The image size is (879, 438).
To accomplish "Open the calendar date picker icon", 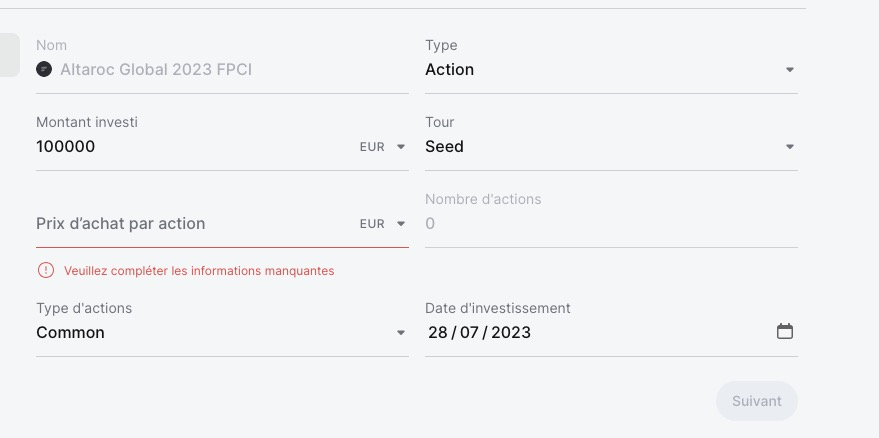I will pyautogui.click(x=785, y=331).
